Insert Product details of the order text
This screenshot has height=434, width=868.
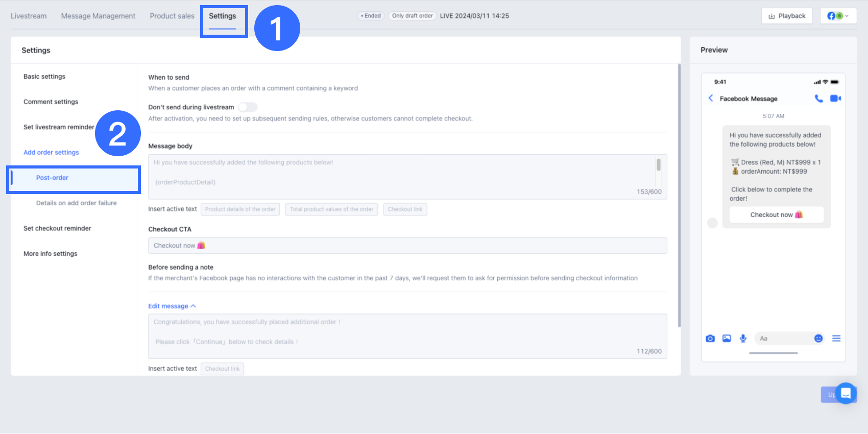tap(240, 209)
